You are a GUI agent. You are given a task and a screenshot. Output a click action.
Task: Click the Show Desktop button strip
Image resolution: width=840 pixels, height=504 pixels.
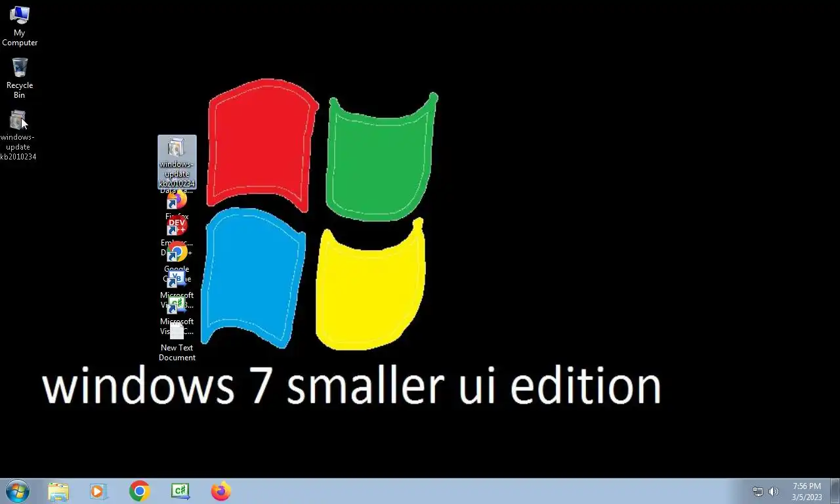tap(835, 491)
